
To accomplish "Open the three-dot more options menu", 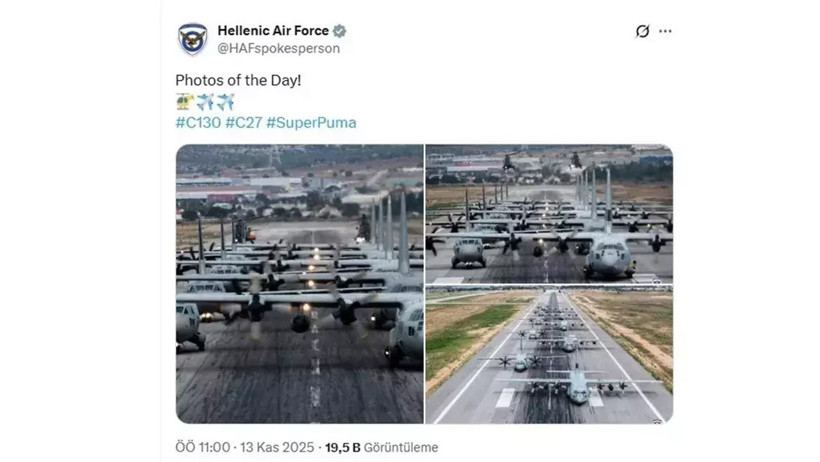I will pos(665,31).
